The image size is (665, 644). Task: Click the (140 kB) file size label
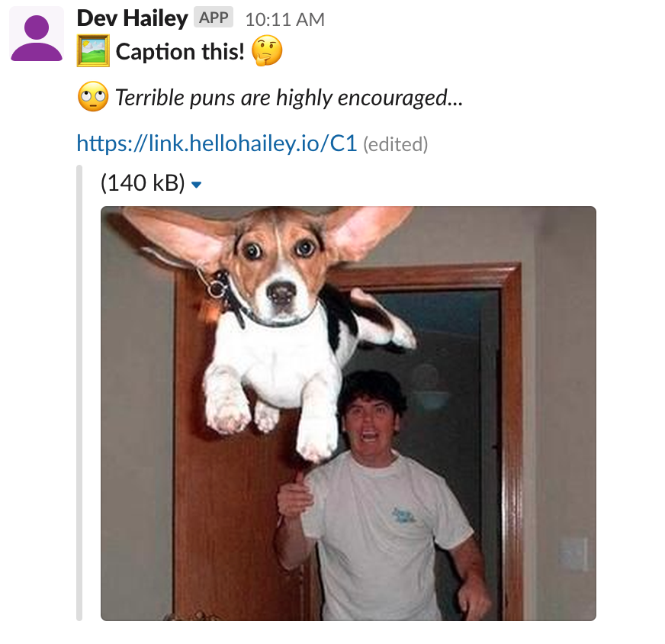(143, 183)
